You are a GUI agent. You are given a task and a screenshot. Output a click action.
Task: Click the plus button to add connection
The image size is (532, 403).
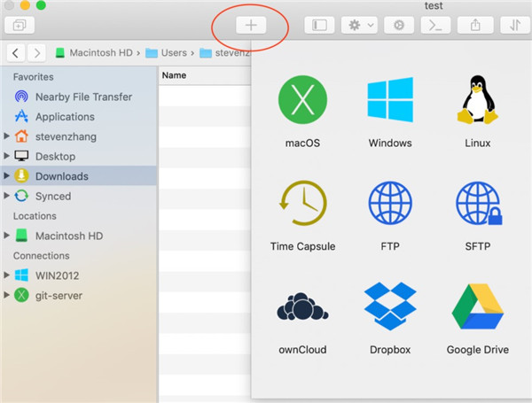pyautogui.click(x=251, y=26)
